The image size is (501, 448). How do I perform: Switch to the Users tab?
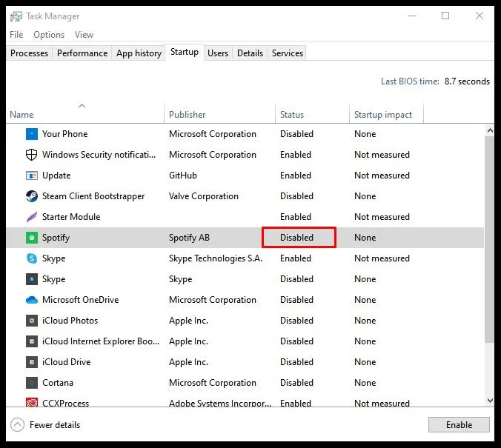pos(218,53)
